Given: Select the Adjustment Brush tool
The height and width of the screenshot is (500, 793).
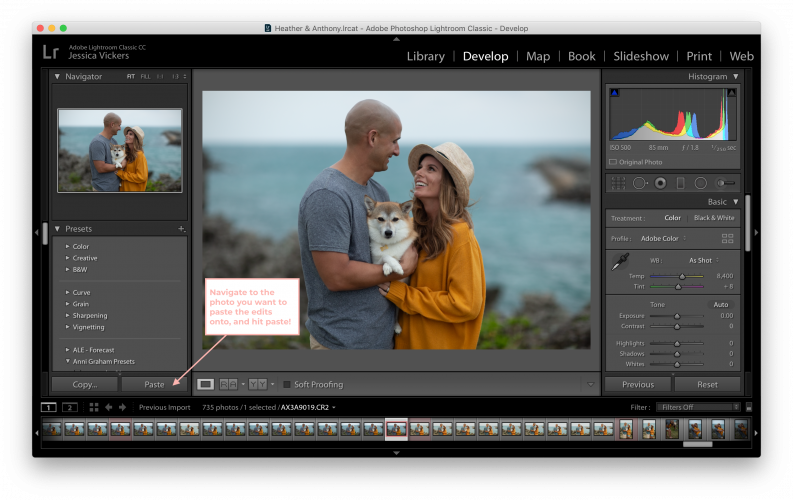Looking at the screenshot, I should (725, 183).
